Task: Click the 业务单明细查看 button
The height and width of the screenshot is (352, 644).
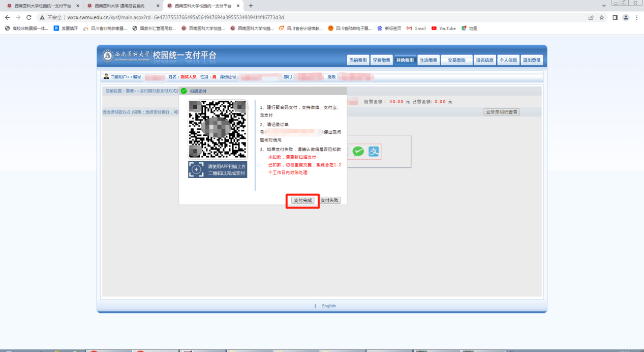Action: [501, 112]
